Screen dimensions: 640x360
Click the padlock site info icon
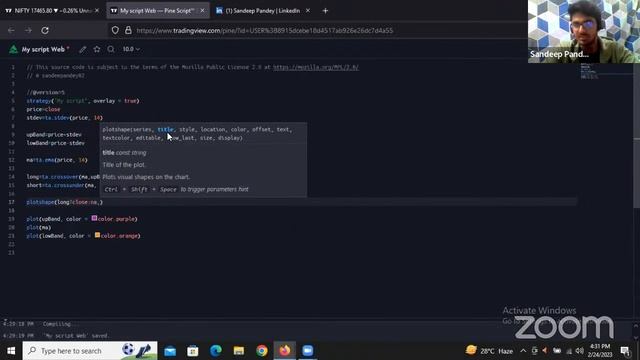coord(128,30)
